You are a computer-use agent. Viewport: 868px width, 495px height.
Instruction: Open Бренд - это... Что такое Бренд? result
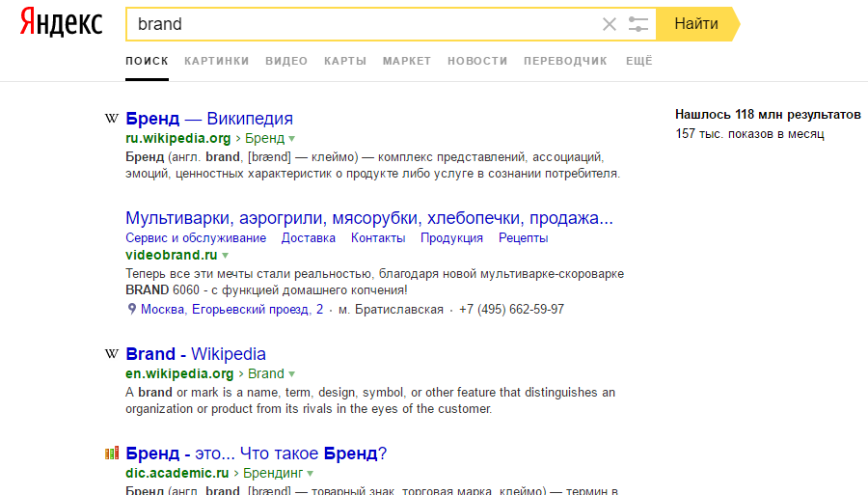(257, 454)
